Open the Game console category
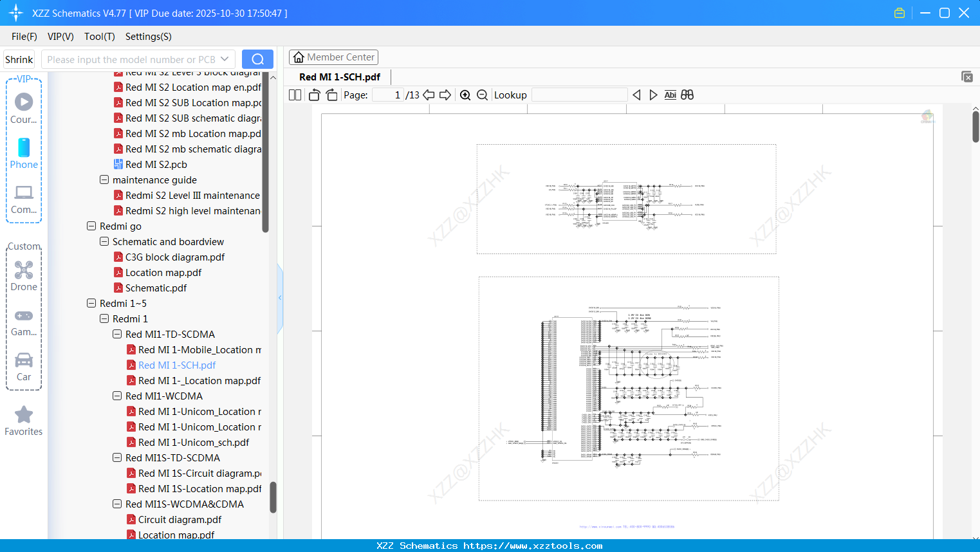The image size is (980, 552). point(24,322)
